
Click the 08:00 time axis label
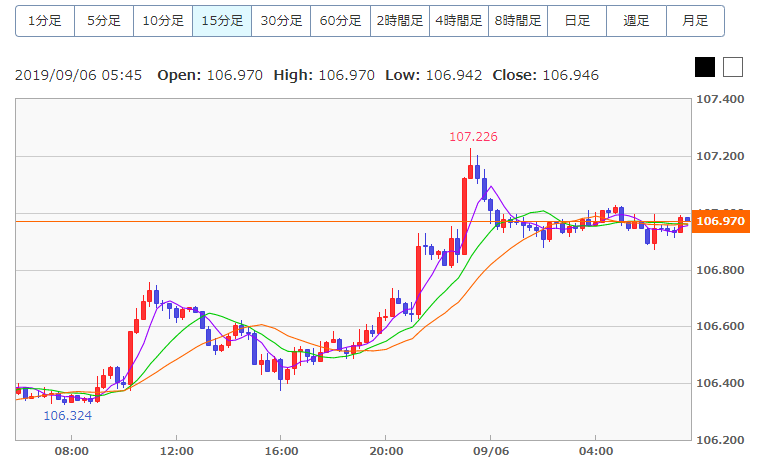(x=71, y=451)
